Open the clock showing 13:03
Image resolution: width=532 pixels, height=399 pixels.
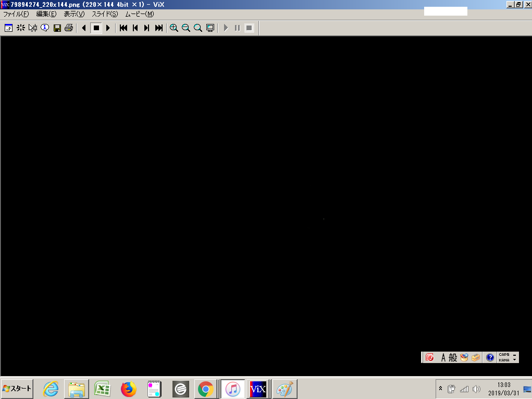(x=504, y=389)
